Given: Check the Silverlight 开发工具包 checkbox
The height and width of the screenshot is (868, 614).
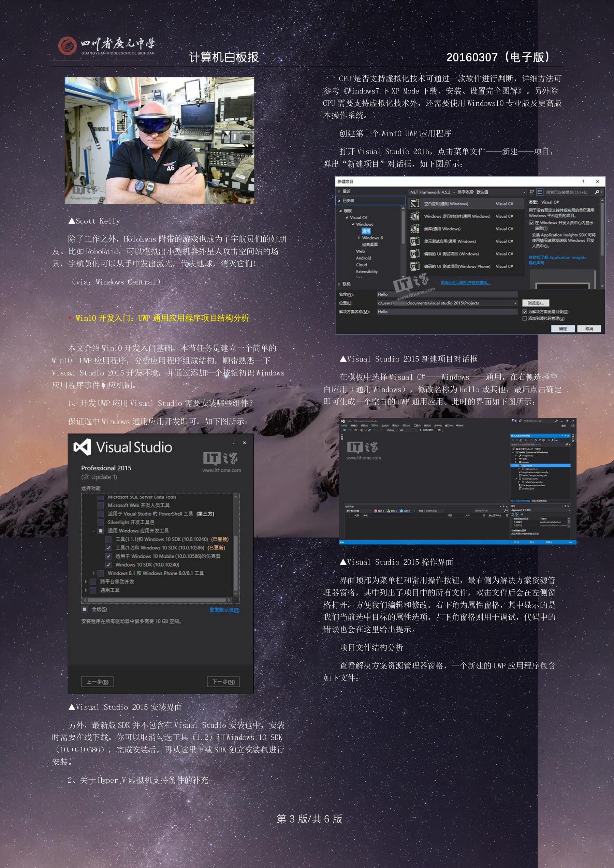Looking at the screenshot, I should click(101, 522).
